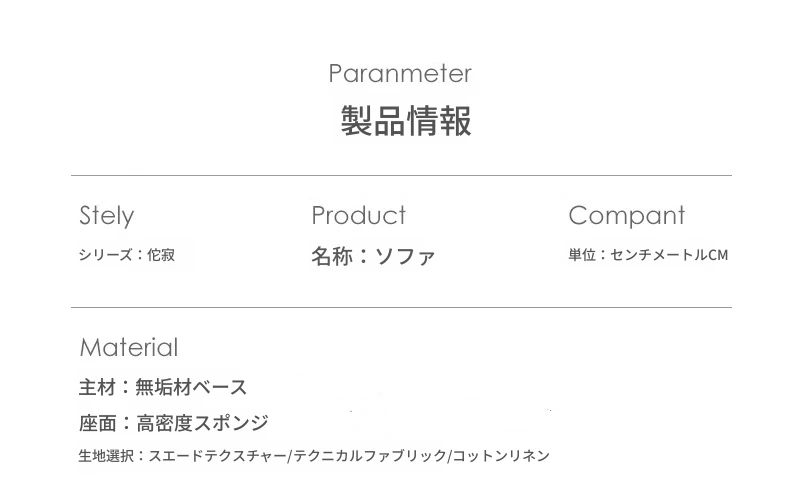790x502 pixels.
Task: Click the 座面：高密度スポンジ line
Action: (173, 423)
